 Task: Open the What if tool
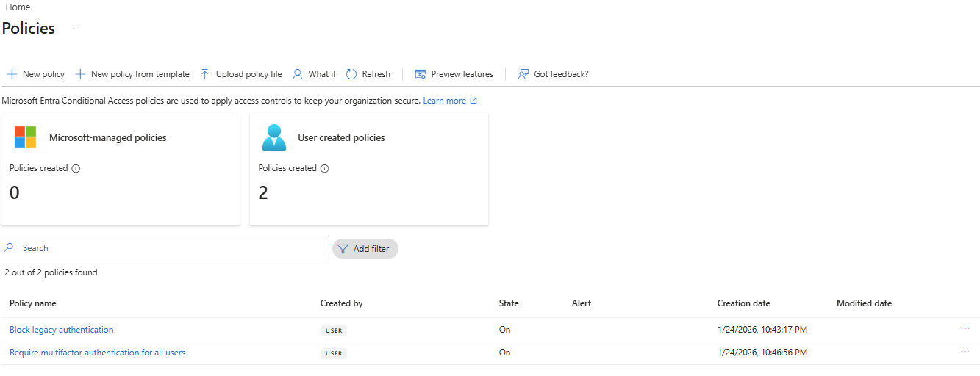pos(314,74)
